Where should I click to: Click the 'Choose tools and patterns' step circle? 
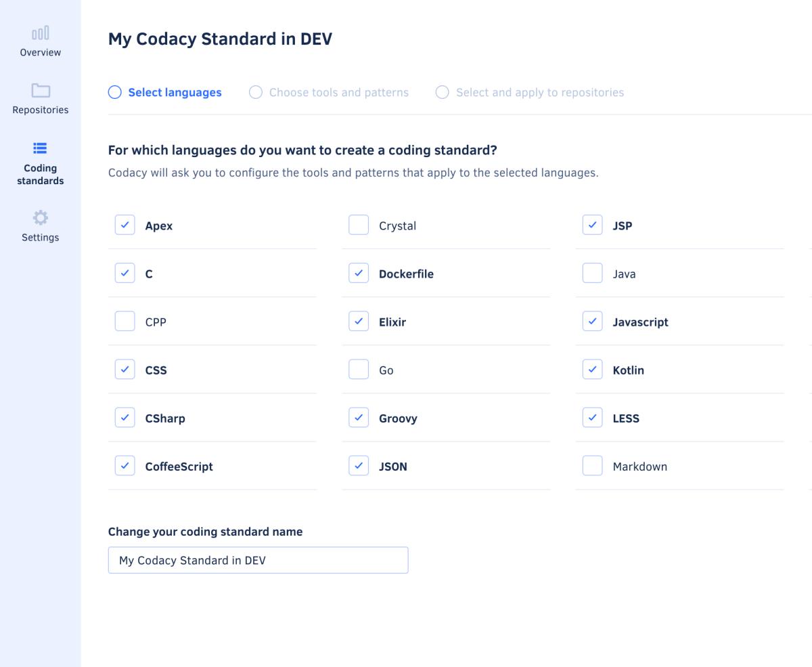tap(256, 91)
